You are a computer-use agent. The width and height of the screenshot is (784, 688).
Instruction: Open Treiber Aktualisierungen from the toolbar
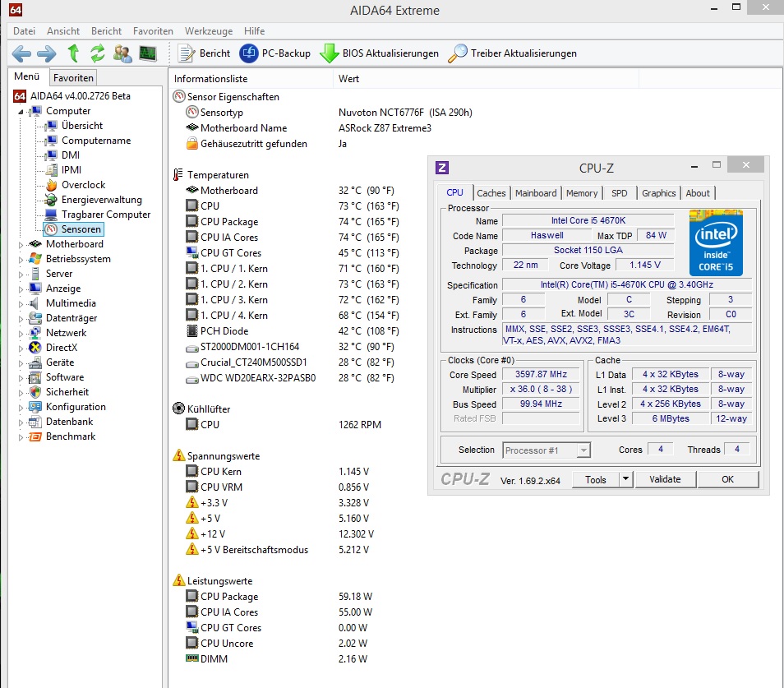[513, 53]
